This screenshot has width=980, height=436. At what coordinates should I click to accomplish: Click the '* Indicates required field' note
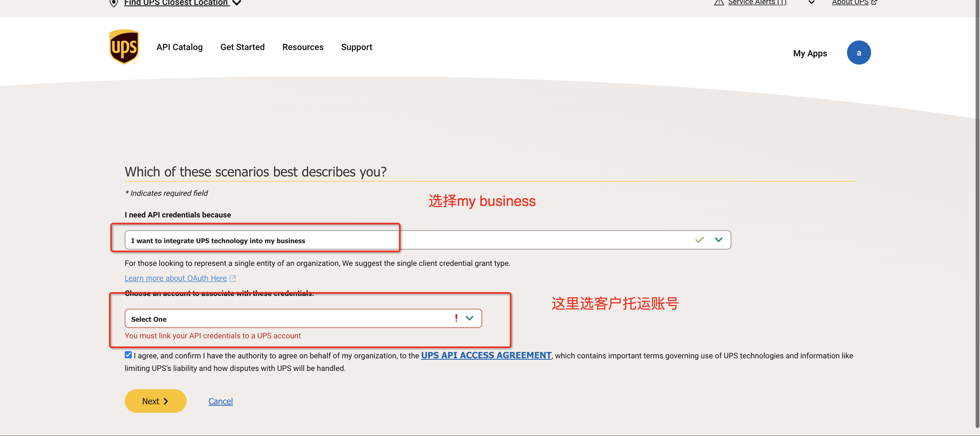pos(166,193)
